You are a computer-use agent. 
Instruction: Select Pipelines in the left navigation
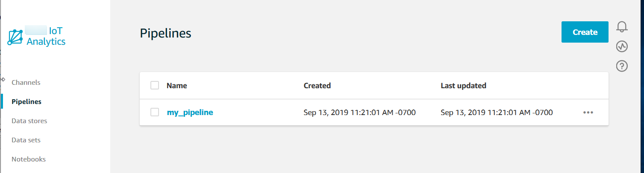26,102
